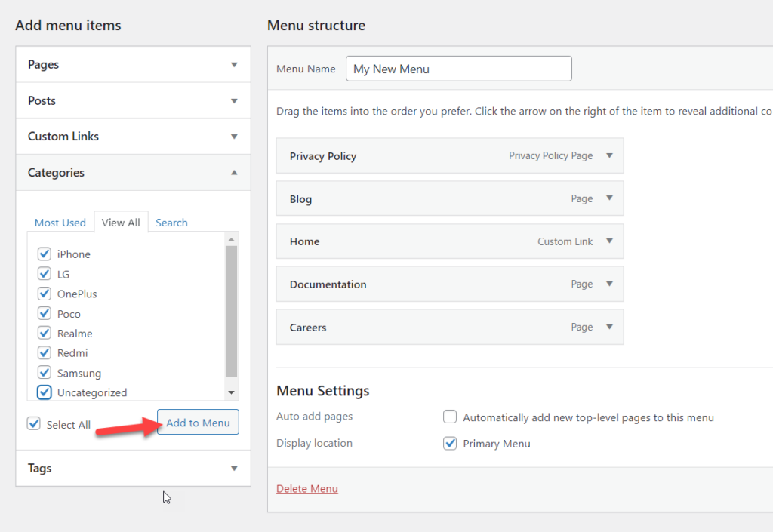
Task: Uncheck the LG category
Action: click(45, 273)
